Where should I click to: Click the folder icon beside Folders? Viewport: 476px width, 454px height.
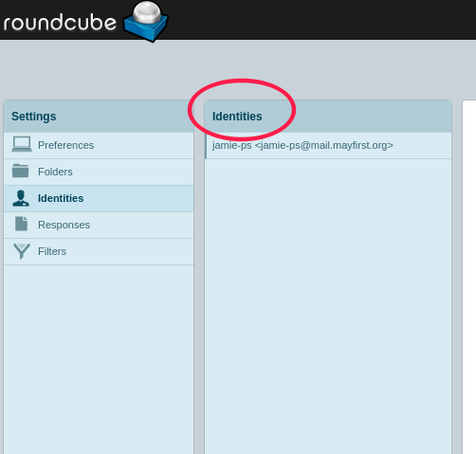pyautogui.click(x=21, y=171)
